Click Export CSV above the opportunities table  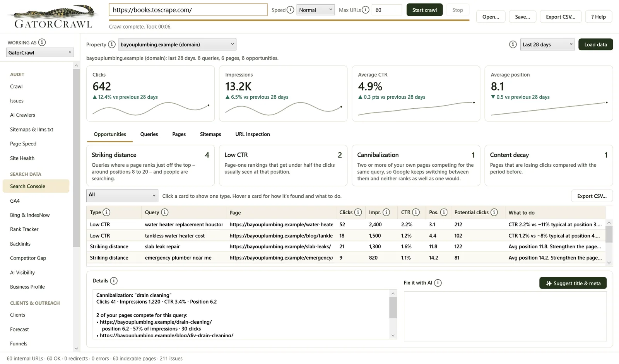pyautogui.click(x=592, y=196)
